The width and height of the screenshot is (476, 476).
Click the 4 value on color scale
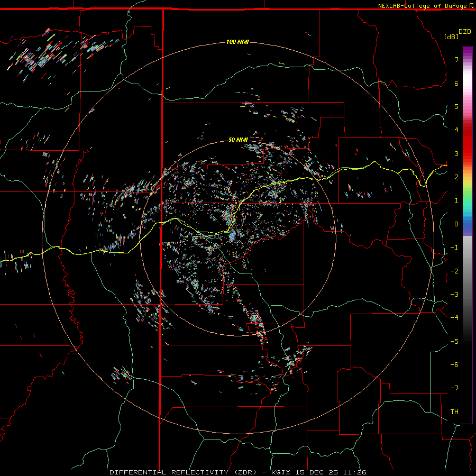pos(456,130)
